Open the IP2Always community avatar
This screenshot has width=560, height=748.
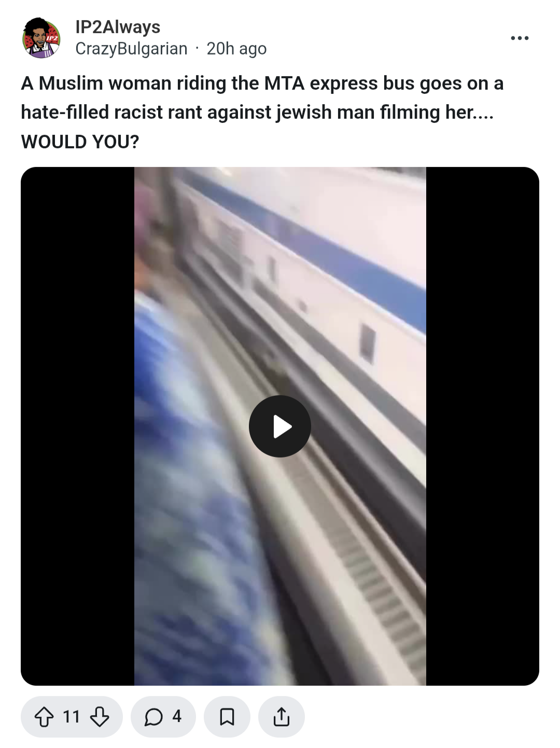[41, 38]
